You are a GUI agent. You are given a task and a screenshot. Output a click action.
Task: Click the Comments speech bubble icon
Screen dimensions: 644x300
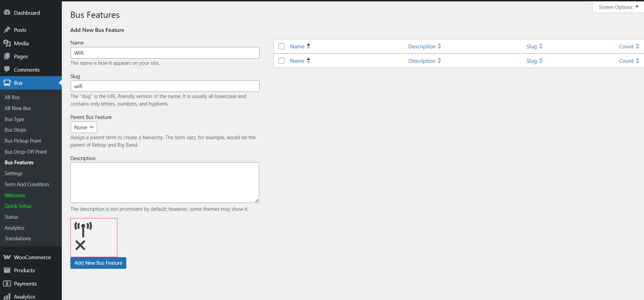(7, 70)
